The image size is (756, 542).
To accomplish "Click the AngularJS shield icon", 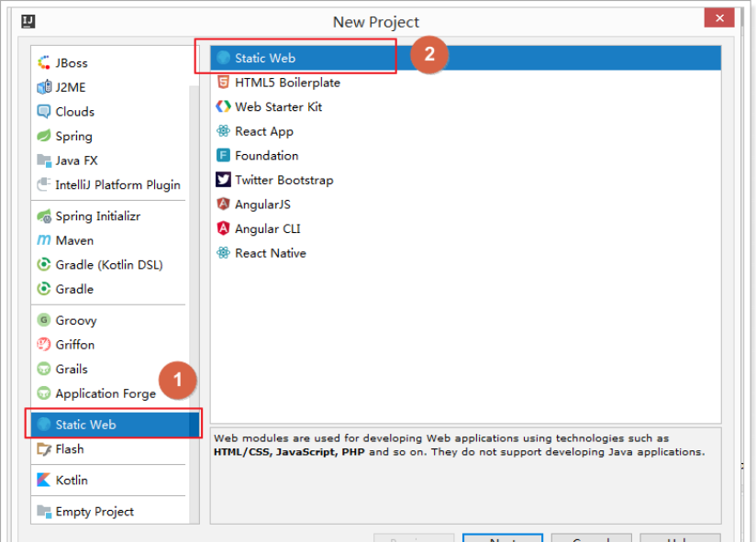I will click(x=223, y=205).
